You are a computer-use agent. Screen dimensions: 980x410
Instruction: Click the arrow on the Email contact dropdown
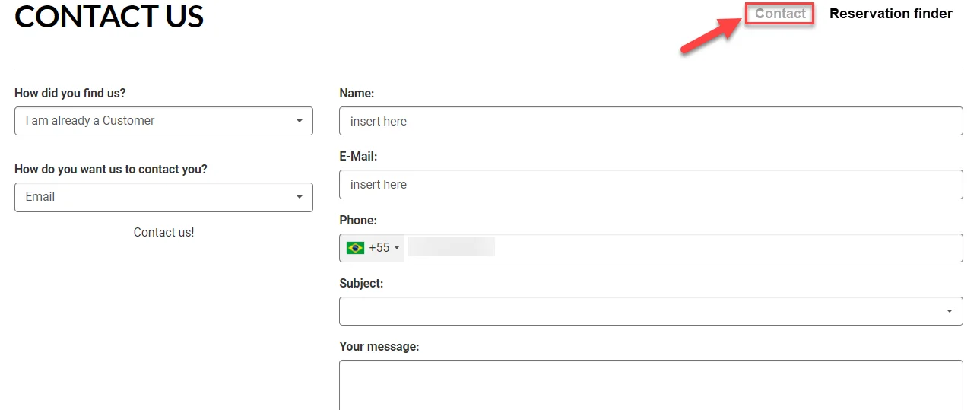(300, 197)
